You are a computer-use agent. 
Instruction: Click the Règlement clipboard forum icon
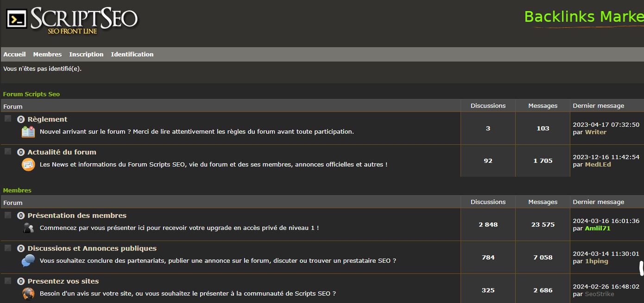click(x=28, y=132)
